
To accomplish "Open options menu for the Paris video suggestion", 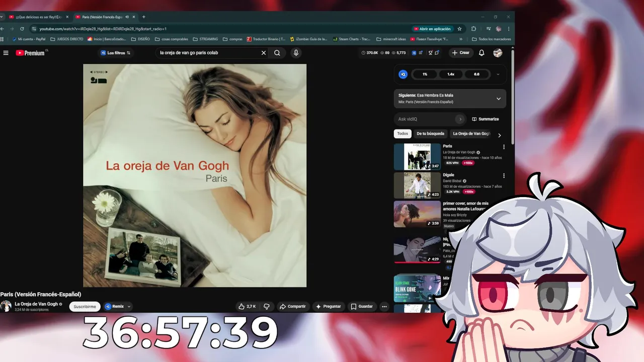I will point(504,147).
